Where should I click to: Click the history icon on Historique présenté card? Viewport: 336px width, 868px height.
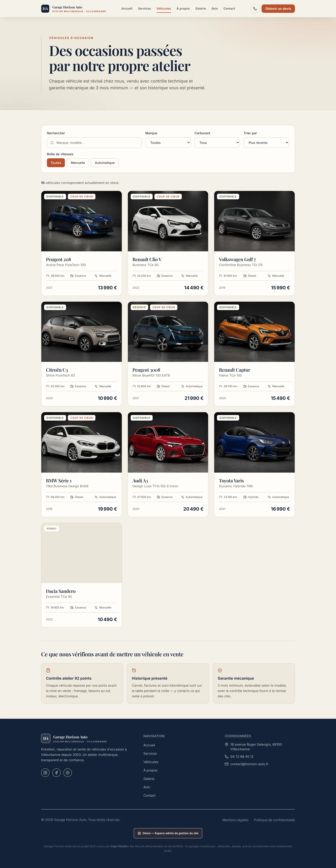click(134, 671)
